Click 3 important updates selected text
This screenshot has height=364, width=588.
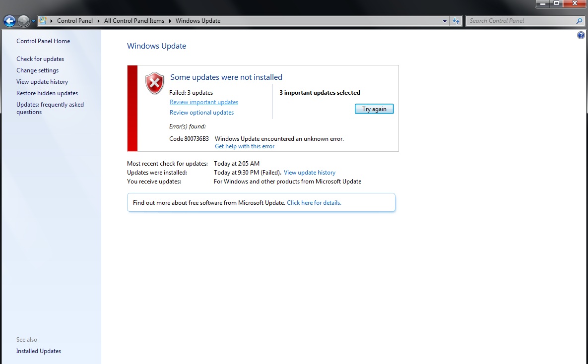click(x=320, y=93)
